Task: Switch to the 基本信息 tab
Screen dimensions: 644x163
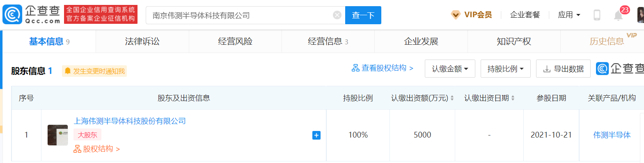Action: click(49, 41)
